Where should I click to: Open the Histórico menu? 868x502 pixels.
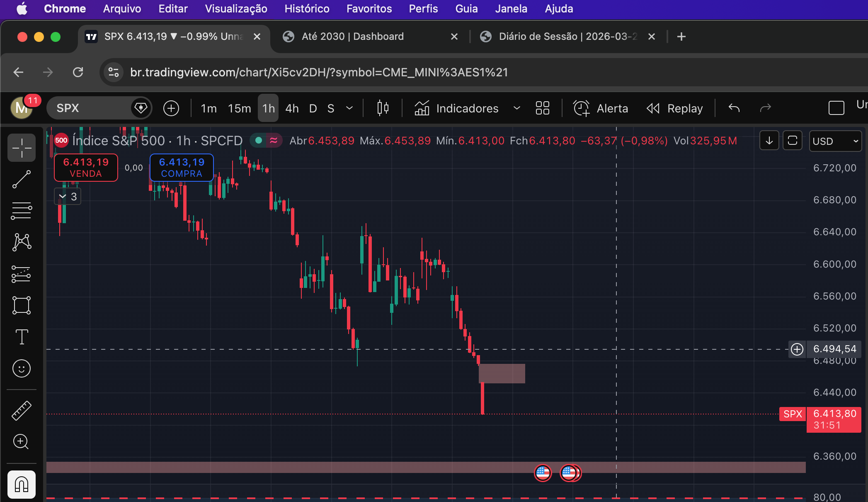click(307, 9)
